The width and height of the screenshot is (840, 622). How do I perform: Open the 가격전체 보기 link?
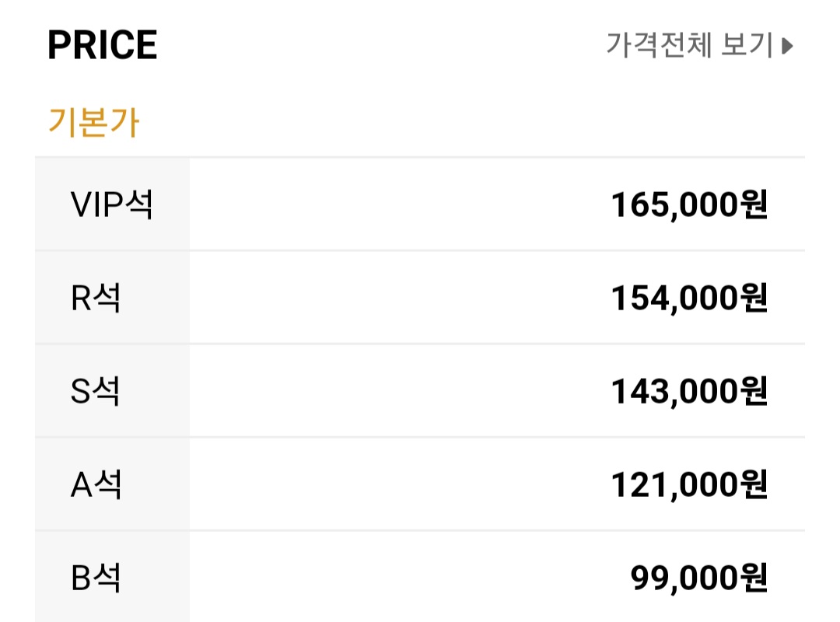(699, 44)
